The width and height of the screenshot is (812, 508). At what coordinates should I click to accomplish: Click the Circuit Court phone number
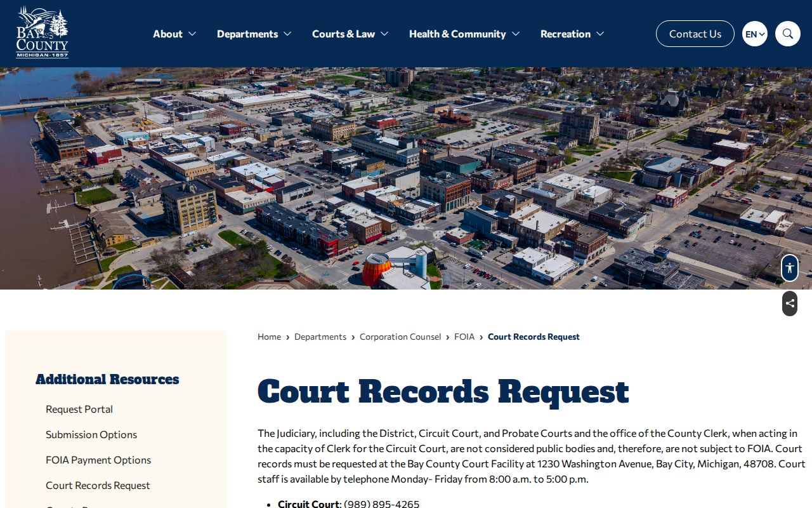coord(381,504)
